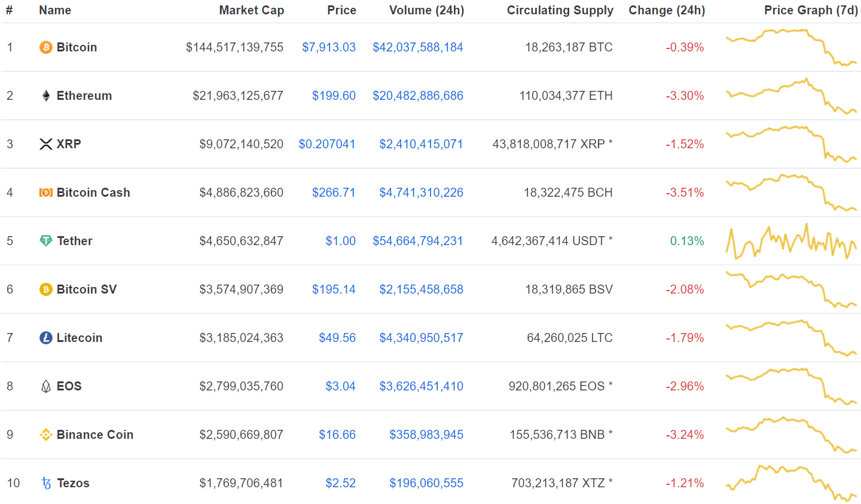This screenshot has width=861, height=504.
Task: Click Tether price $1.00
Action: (x=341, y=241)
